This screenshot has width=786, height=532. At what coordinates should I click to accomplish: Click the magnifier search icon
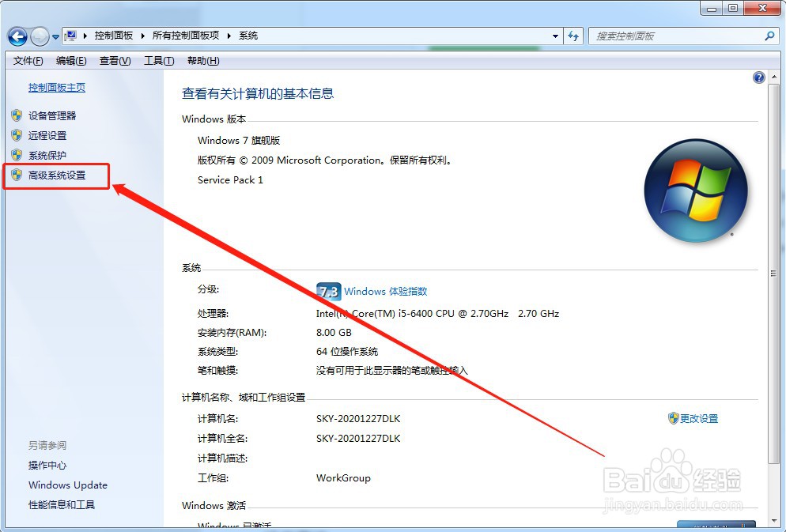coord(769,36)
